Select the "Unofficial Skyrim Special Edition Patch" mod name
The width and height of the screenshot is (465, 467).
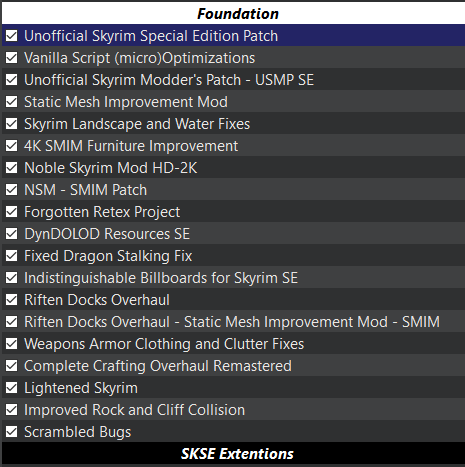pyautogui.click(x=151, y=36)
